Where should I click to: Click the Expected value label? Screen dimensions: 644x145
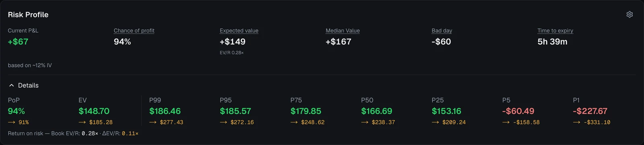pos(239,31)
